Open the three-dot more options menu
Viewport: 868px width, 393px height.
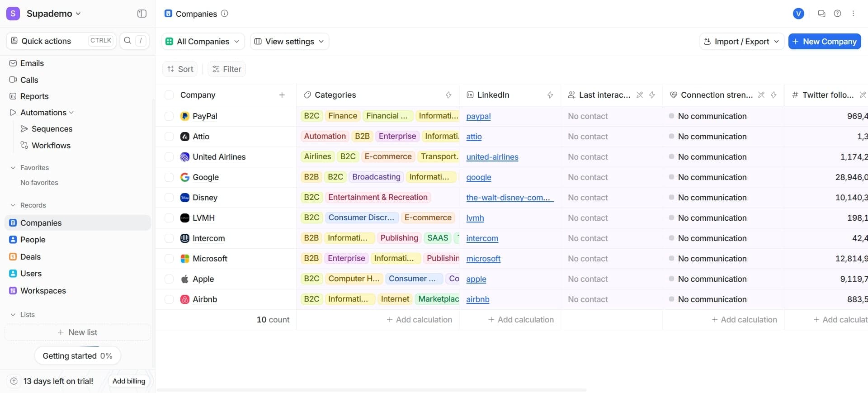[x=853, y=14]
